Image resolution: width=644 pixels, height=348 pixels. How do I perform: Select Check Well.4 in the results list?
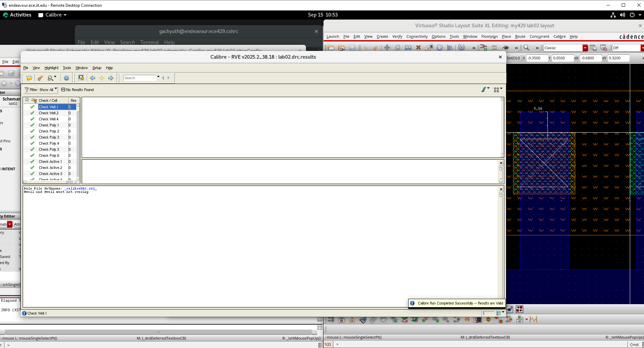pos(49,119)
